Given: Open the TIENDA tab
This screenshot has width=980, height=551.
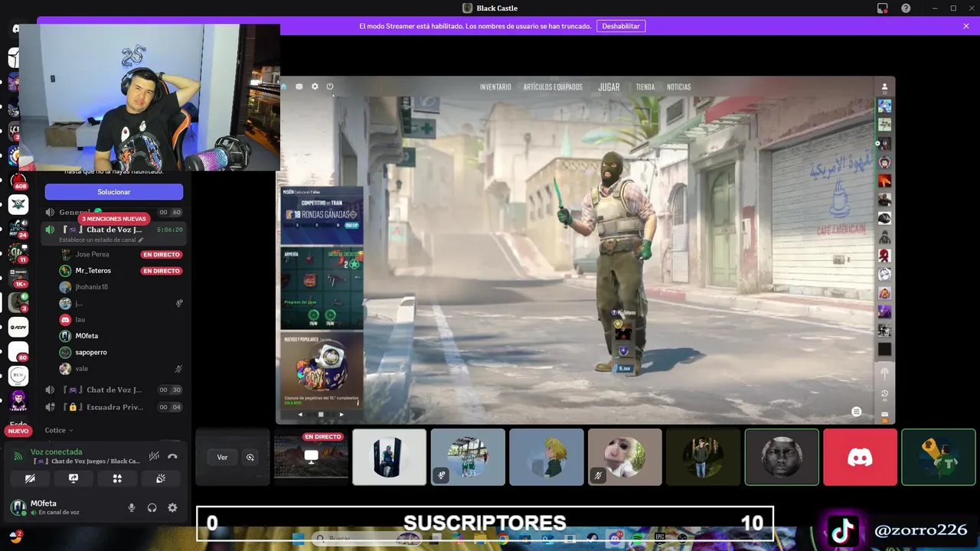Looking at the screenshot, I should coord(645,87).
